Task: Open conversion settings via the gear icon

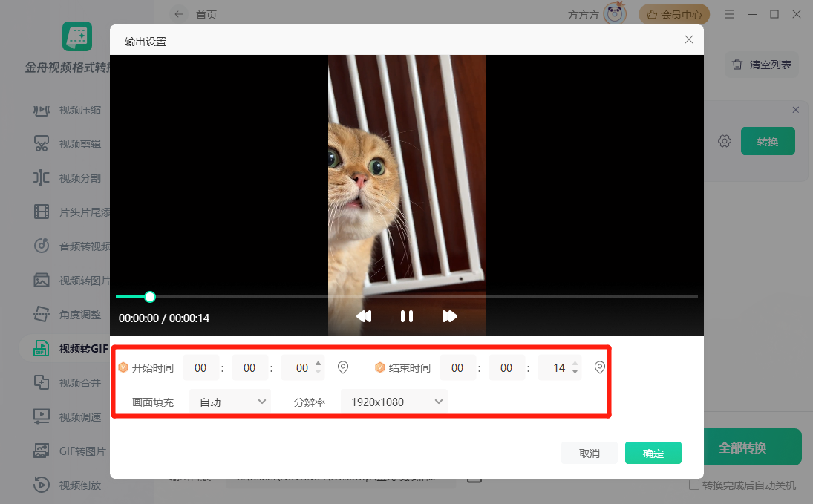Action: 724,140
